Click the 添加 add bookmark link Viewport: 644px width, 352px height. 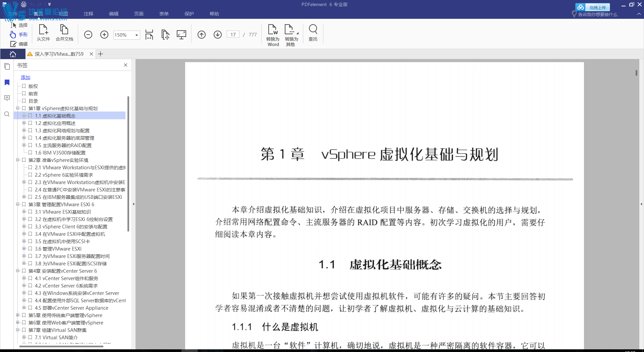[x=25, y=77]
